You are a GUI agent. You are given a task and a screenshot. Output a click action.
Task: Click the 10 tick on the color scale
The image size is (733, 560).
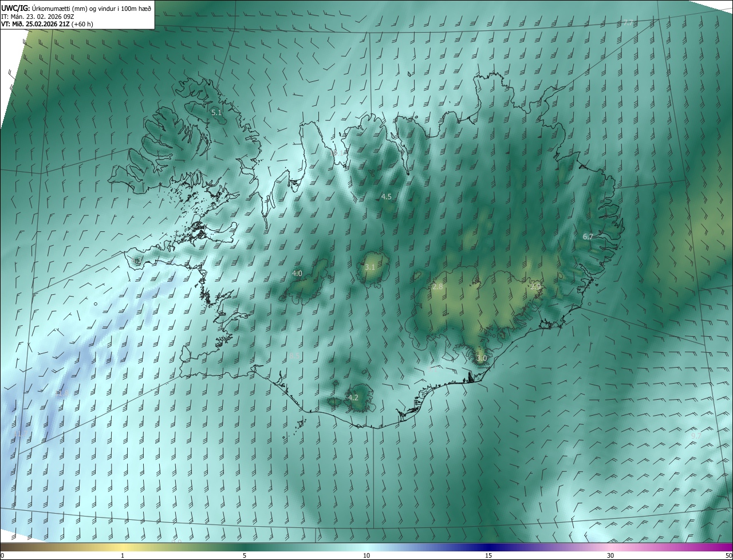pyautogui.click(x=366, y=556)
